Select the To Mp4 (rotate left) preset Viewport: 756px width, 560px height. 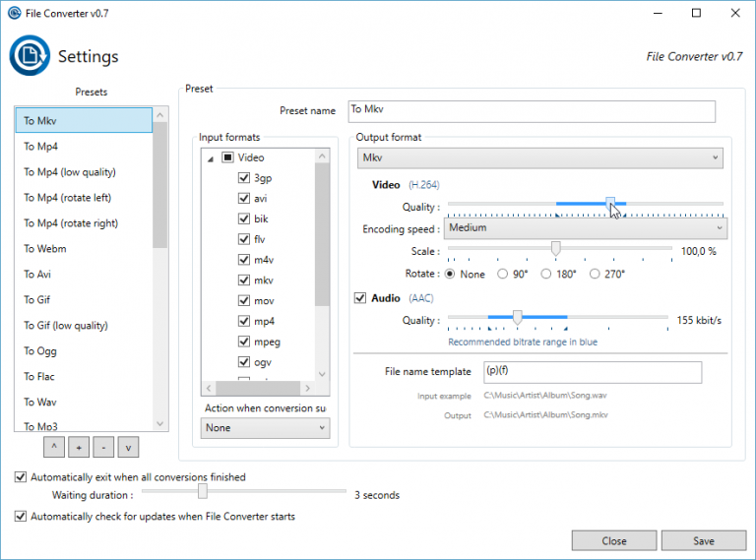(x=84, y=197)
